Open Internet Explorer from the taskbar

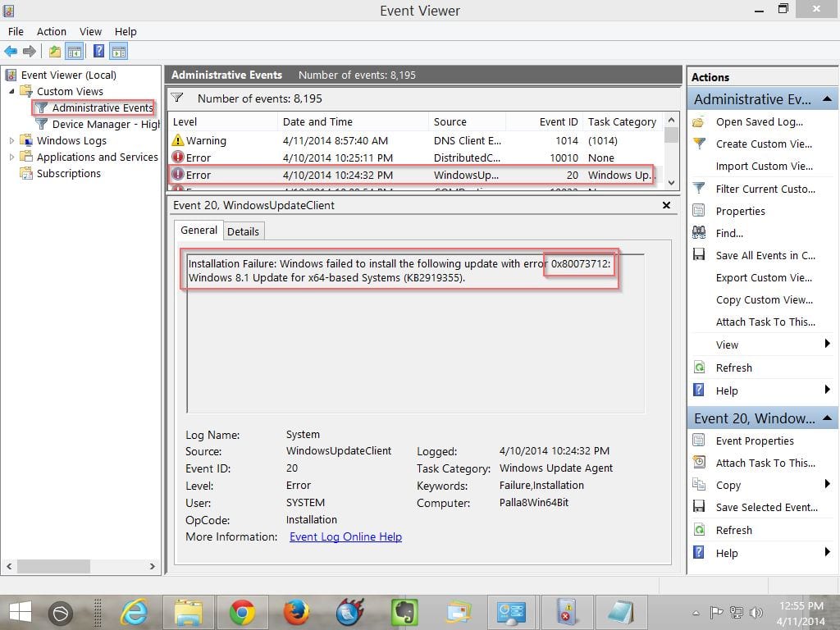[134, 612]
